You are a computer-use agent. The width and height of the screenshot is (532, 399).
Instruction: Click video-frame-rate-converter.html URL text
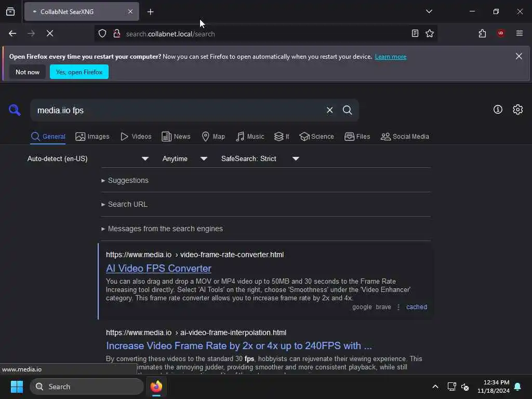(232, 255)
